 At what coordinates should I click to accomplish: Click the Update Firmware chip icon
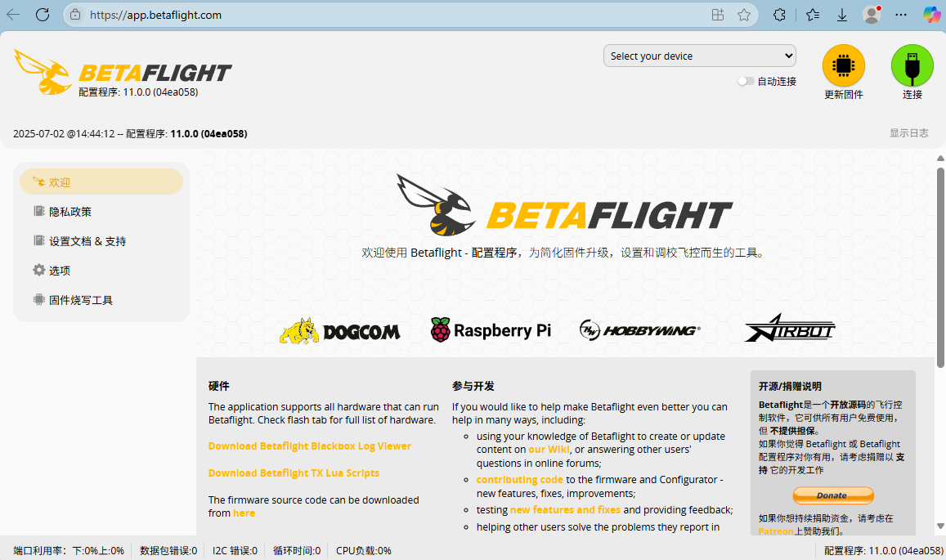843,65
